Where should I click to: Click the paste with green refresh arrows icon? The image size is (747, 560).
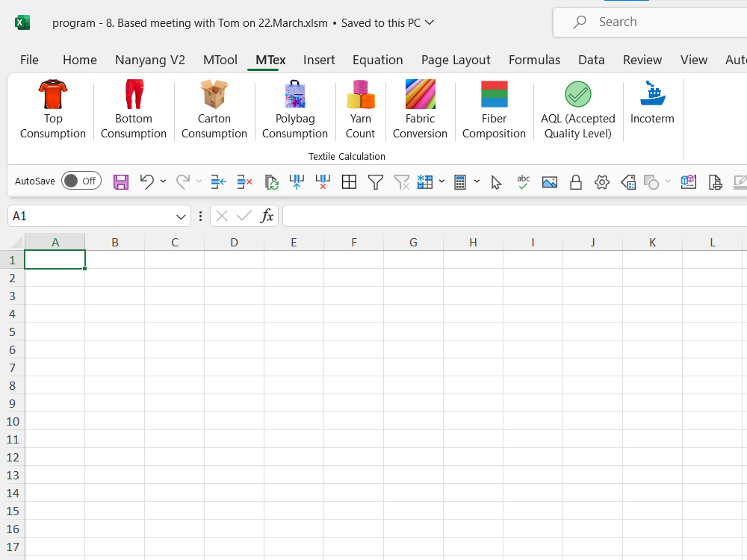(271, 181)
